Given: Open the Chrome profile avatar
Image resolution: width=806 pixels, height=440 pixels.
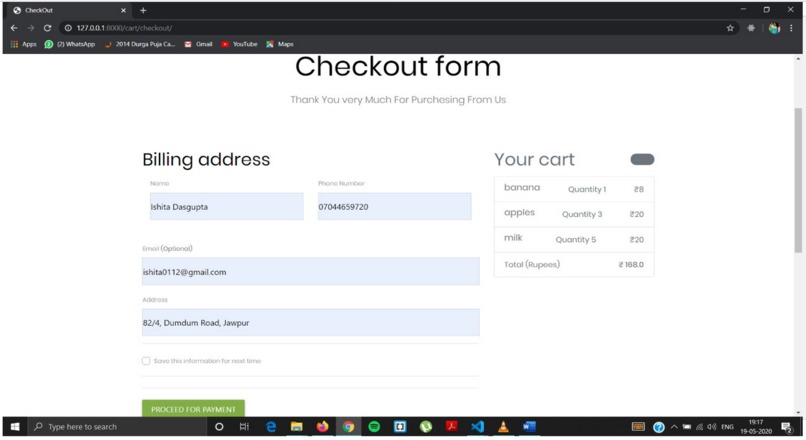Looking at the screenshot, I should 774,28.
